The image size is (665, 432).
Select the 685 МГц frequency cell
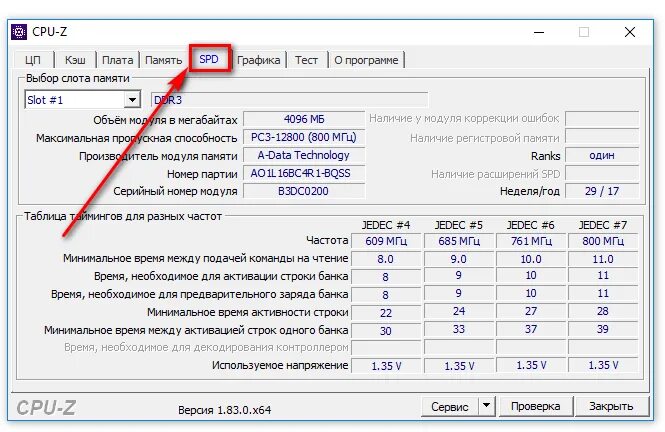tap(459, 241)
